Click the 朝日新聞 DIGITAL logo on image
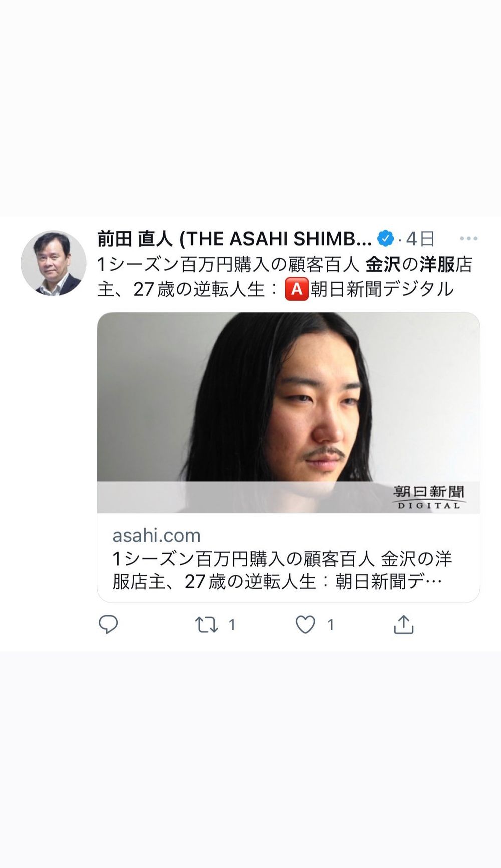Image resolution: width=501 pixels, height=868 pixels. point(429,497)
